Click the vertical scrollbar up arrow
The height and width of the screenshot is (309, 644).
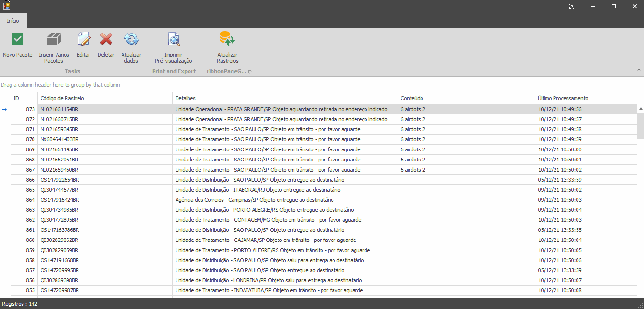pyautogui.click(x=641, y=109)
